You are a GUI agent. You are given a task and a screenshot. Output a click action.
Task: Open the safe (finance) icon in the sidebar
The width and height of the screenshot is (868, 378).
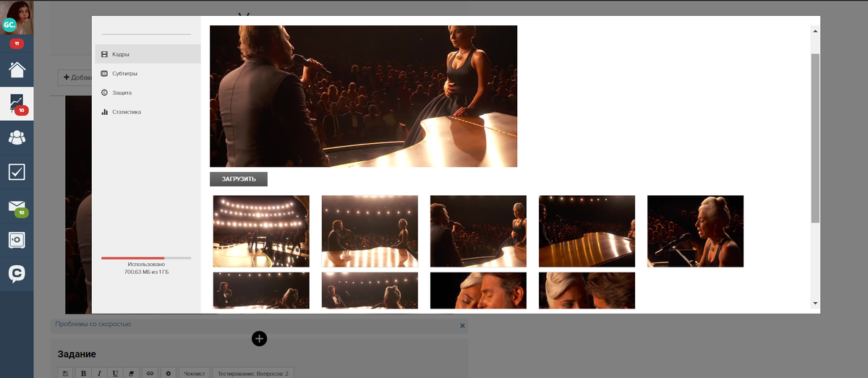point(17,240)
